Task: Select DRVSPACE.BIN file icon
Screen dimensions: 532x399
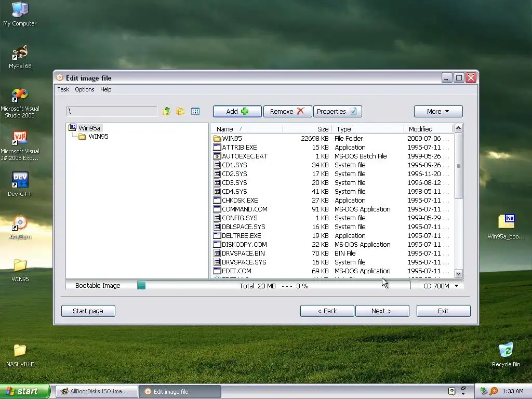Action: [217, 253]
